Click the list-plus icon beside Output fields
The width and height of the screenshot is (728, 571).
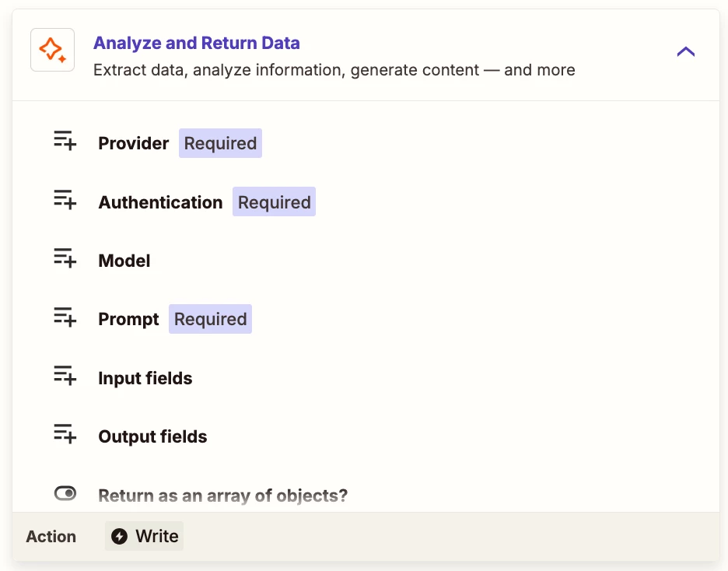click(x=65, y=435)
